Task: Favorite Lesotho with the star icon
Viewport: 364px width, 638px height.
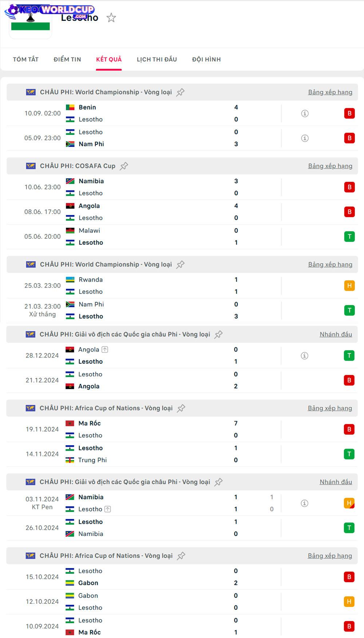Action: click(111, 17)
